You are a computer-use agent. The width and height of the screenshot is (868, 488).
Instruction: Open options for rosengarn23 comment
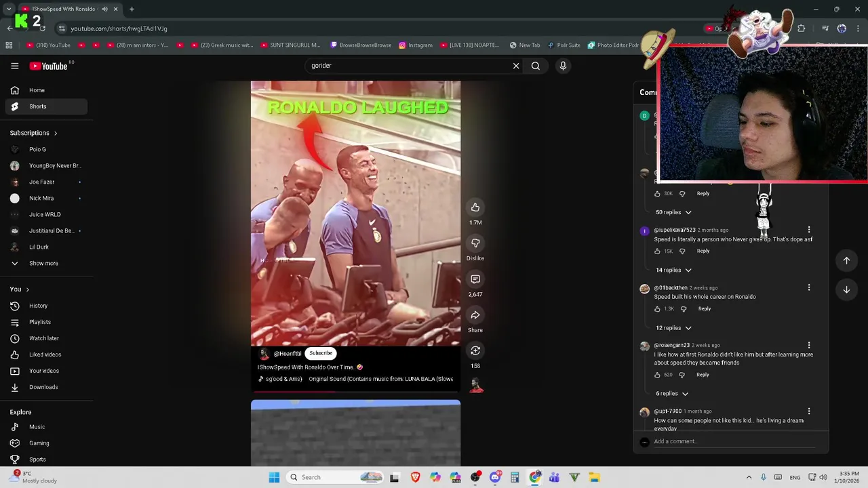(808, 345)
